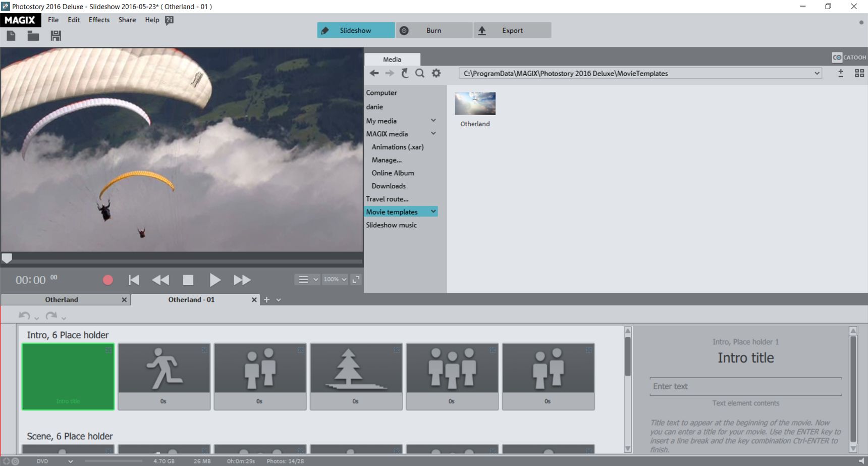The width and height of the screenshot is (868, 466).
Task: Click the round disc icon in the status bar
Action: [x=15, y=461]
